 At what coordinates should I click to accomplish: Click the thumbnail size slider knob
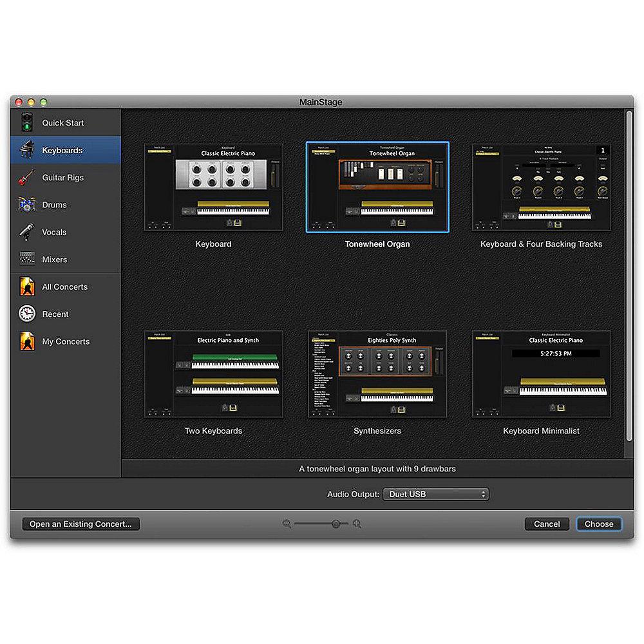336,524
